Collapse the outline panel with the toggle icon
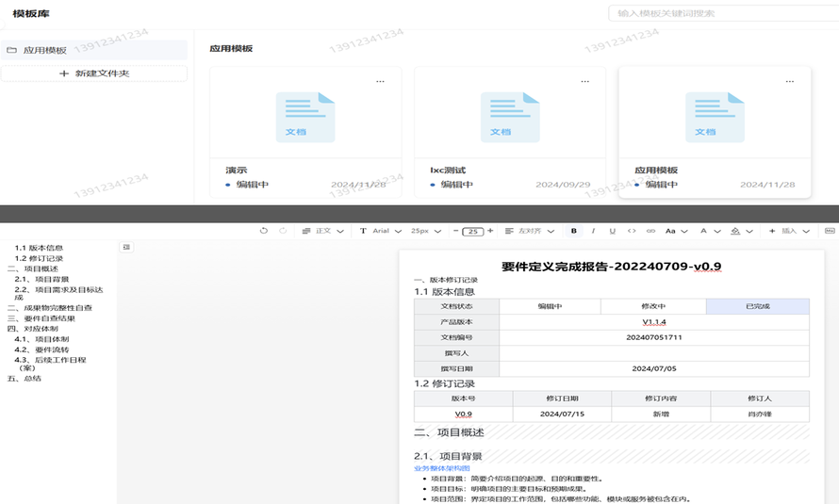The width and height of the screenshot is (839, 504). click(x=127, y=247)
